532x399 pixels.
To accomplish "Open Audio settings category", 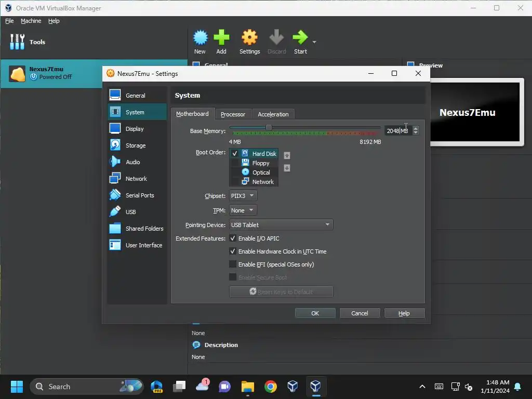I will click(137, 162).
